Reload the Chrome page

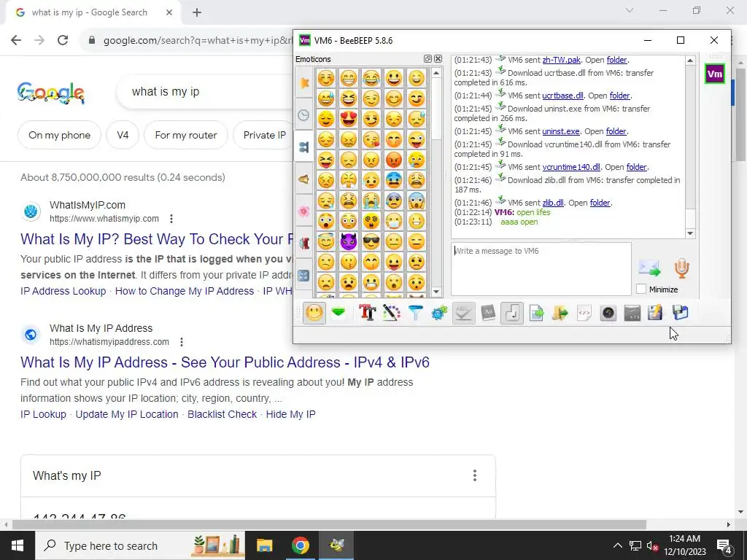point(63,40)
